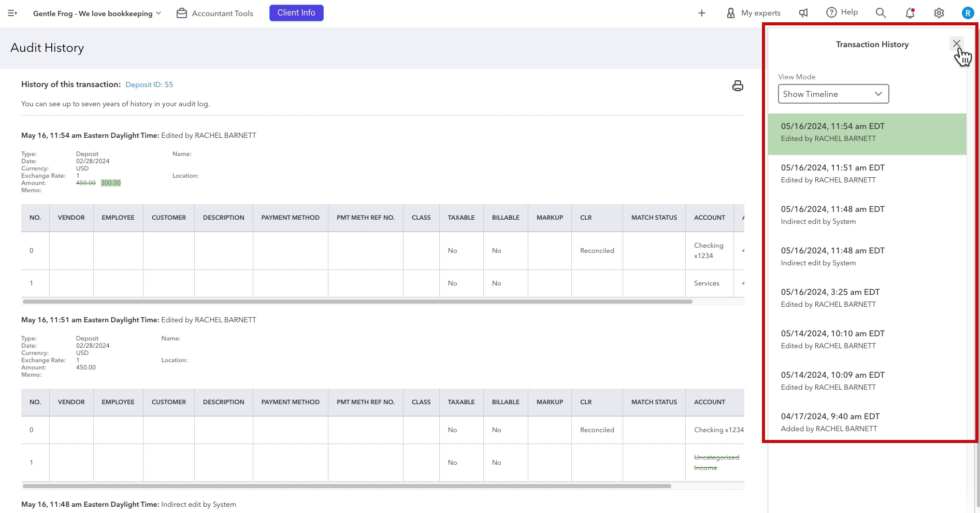This screenshot has width=980, height=513.
Task: Click the CUSTOMER header in the 11:51 am table
Action: click(x=169, y=402)
